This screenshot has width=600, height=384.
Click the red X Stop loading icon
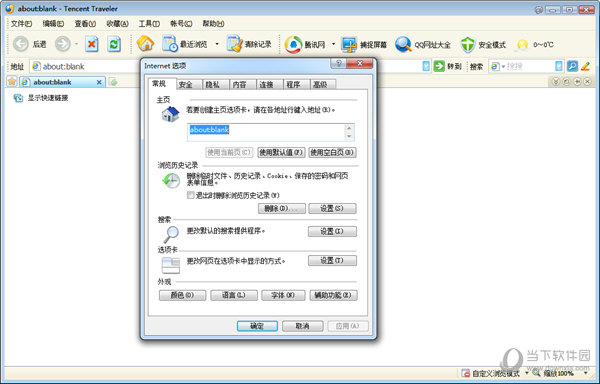coord(91,44)
